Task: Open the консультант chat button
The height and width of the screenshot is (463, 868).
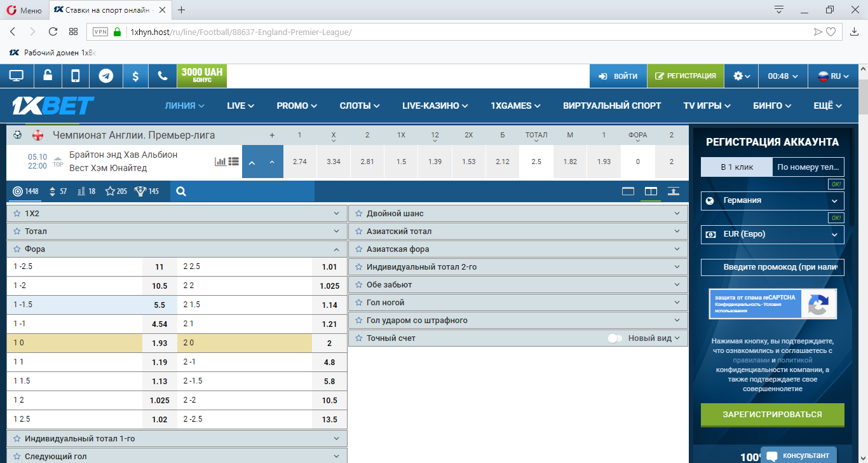Action: 798,455
